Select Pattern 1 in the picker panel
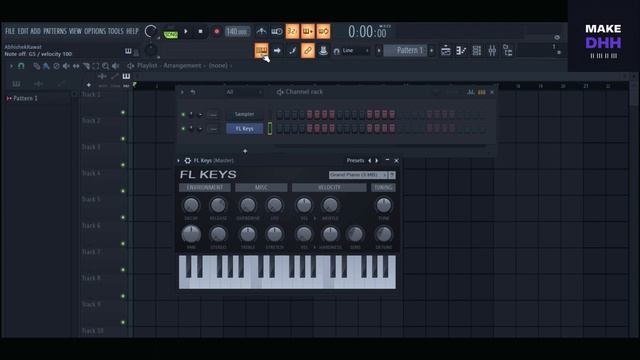 pos(25,98)
